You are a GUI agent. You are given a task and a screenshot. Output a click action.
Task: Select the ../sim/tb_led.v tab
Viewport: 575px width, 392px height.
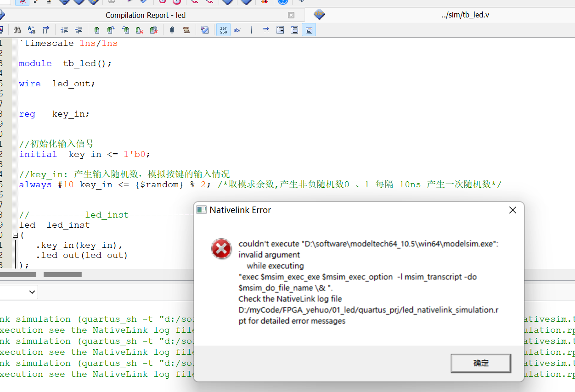tap(465, 15)
